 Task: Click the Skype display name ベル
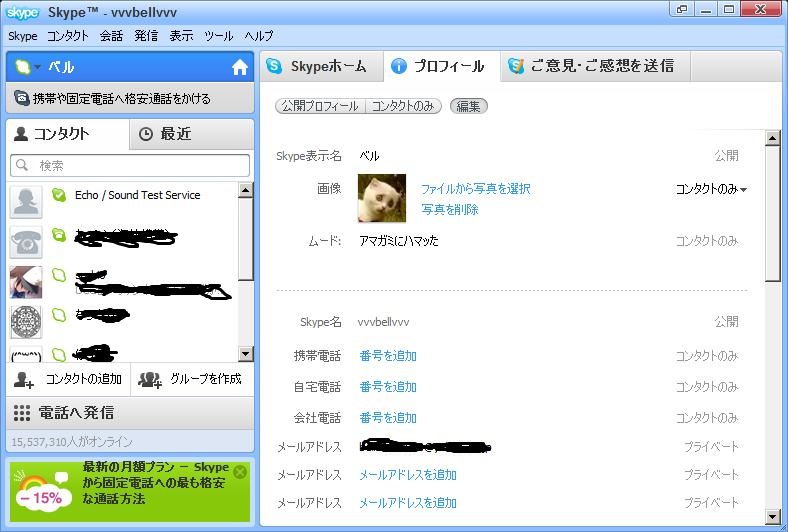pyautogui.click(x=369, y=156)
